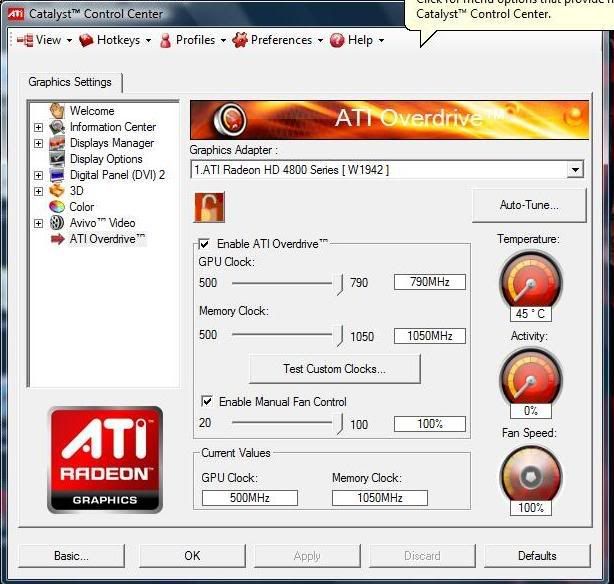The image size is (614, 584).
Task: Open the Profiles menu dropdown arrow
Action: tap(223, 40)
